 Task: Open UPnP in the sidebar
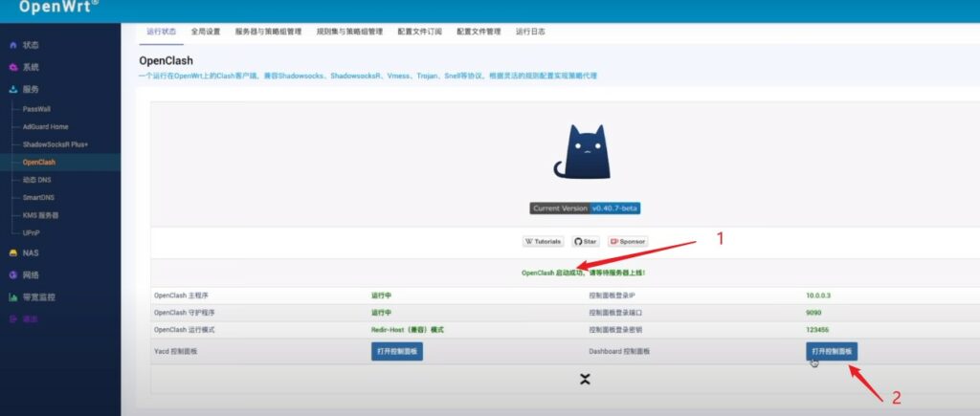click(x=32, y=233)
